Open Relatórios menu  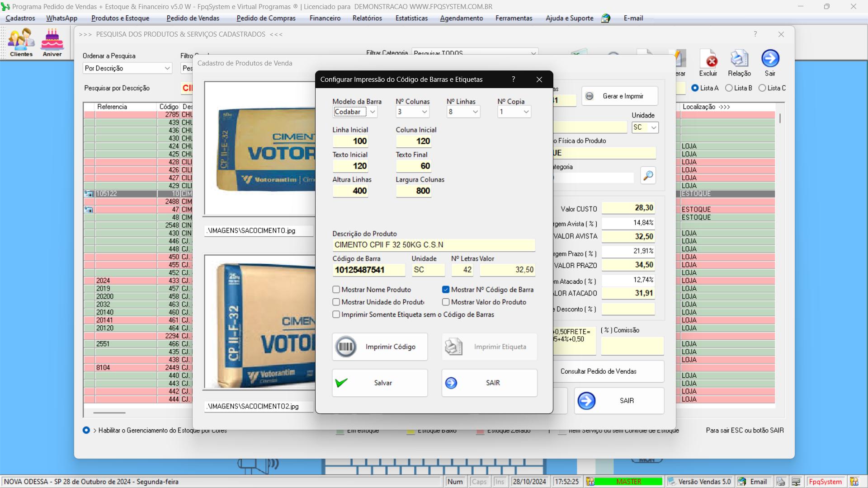[367, 18]
